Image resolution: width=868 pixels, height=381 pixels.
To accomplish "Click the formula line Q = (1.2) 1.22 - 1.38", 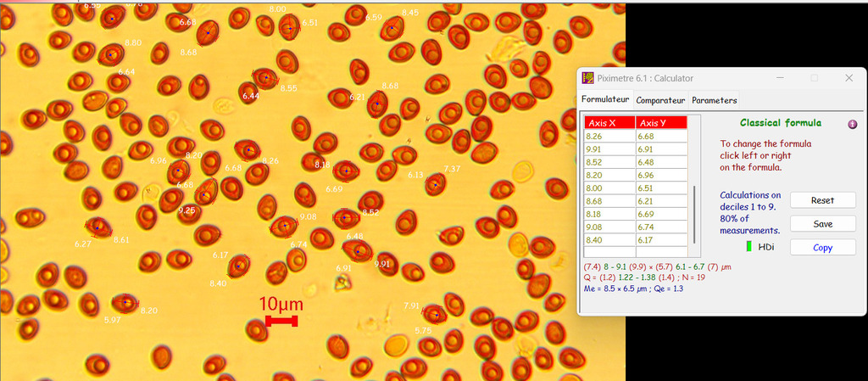I will (x=644, y=277).
